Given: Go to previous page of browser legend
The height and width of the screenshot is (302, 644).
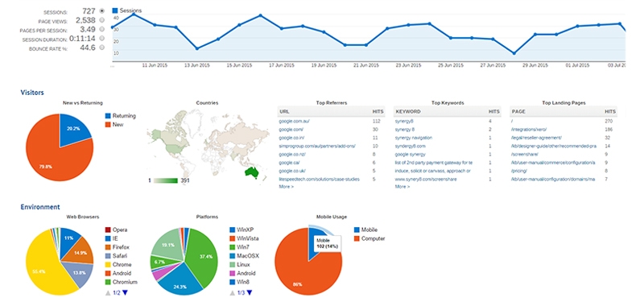Looking at the screenshot, I should click(x=108, y=292).
